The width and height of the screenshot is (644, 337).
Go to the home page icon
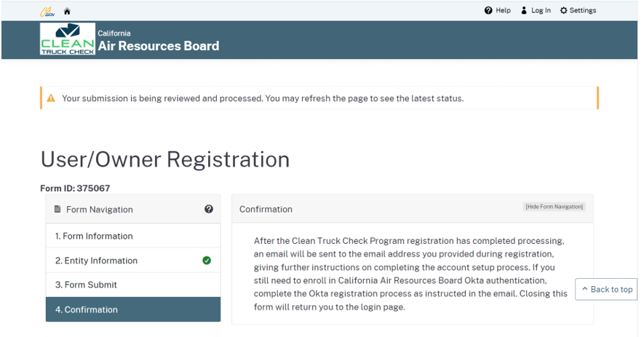coord(67,11)
